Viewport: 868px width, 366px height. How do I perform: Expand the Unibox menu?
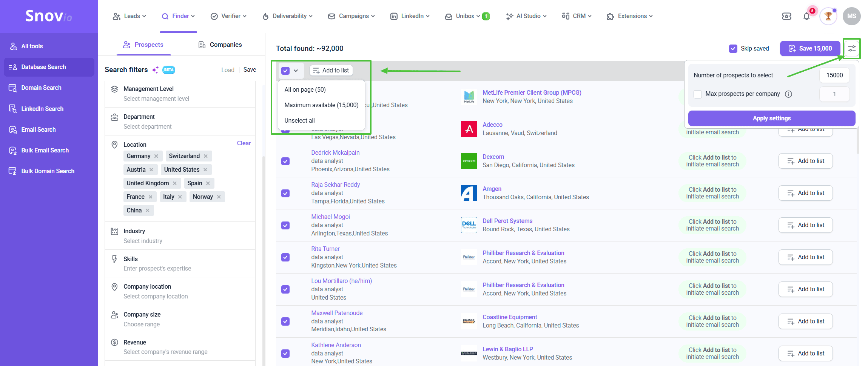[x=467, y=16]
